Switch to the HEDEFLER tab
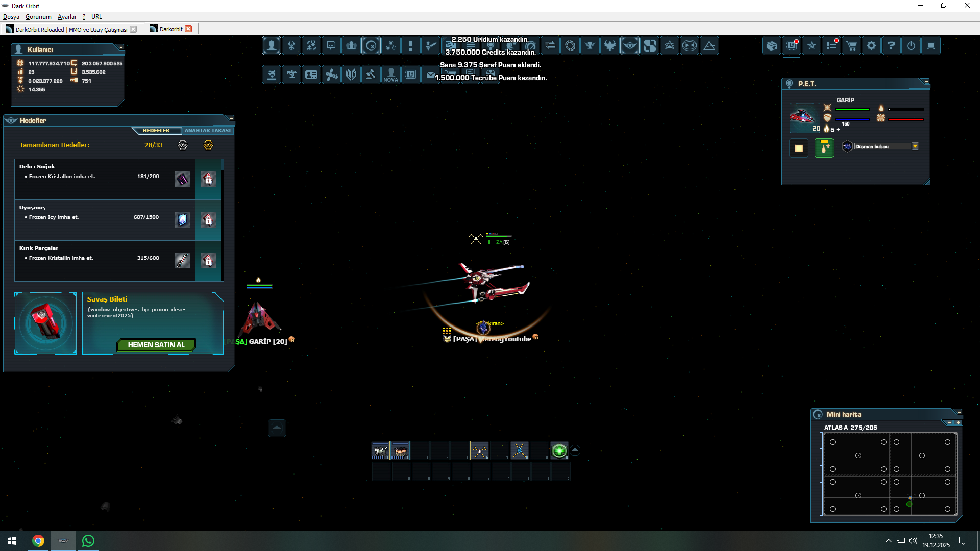Image resolution: width=980 pixels, height=551 pixels. 156,131
